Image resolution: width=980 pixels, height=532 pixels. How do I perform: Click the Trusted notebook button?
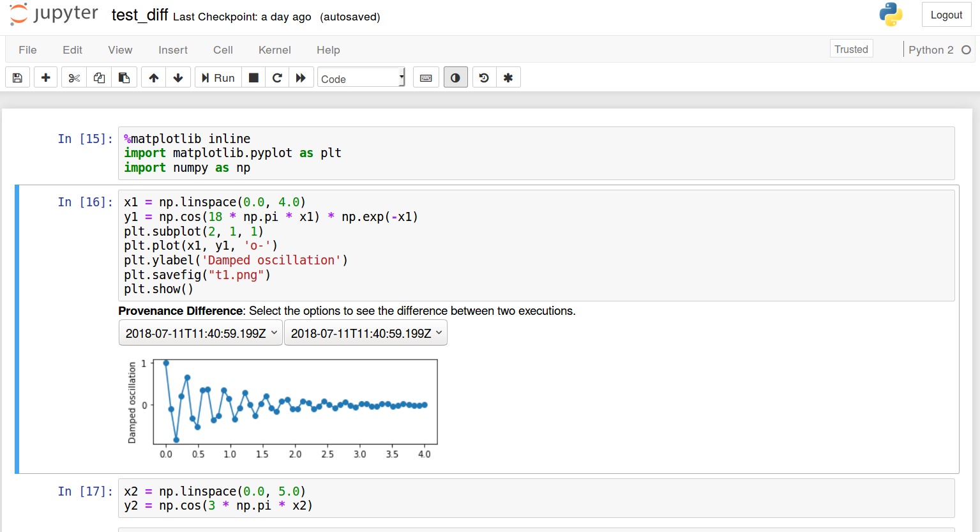(x=851, y=49)
